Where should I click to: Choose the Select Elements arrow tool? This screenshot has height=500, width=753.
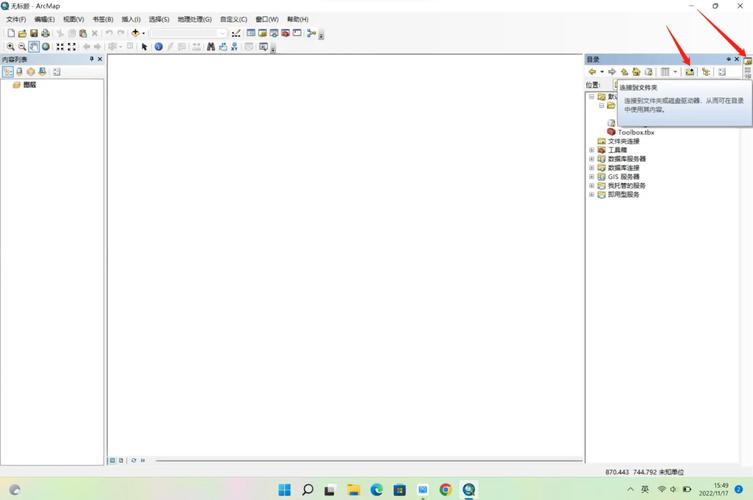coord(144,47)
